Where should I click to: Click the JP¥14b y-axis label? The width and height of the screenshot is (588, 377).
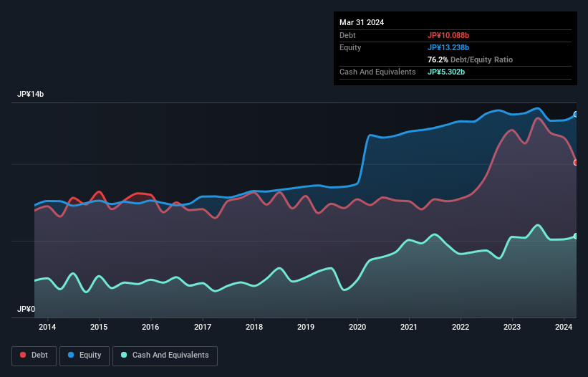(30, 94)
